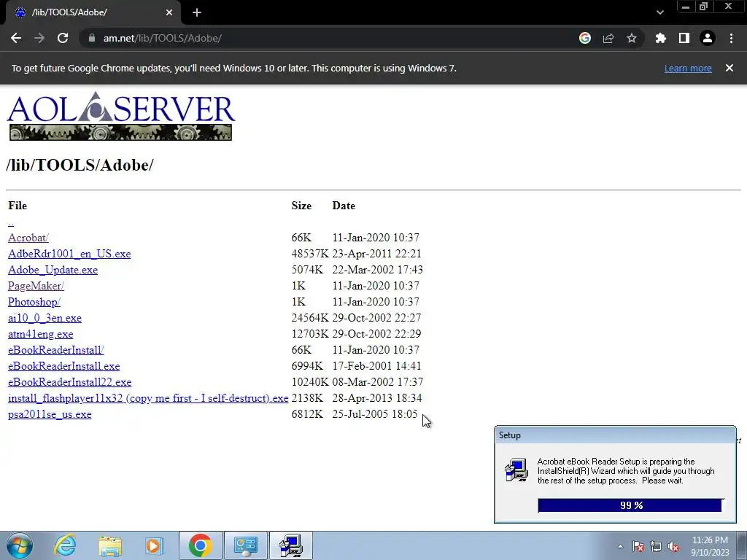The height and width of the screenshot is (560, 747).
Task: Reload the current page
Action: tap(63, 38)
